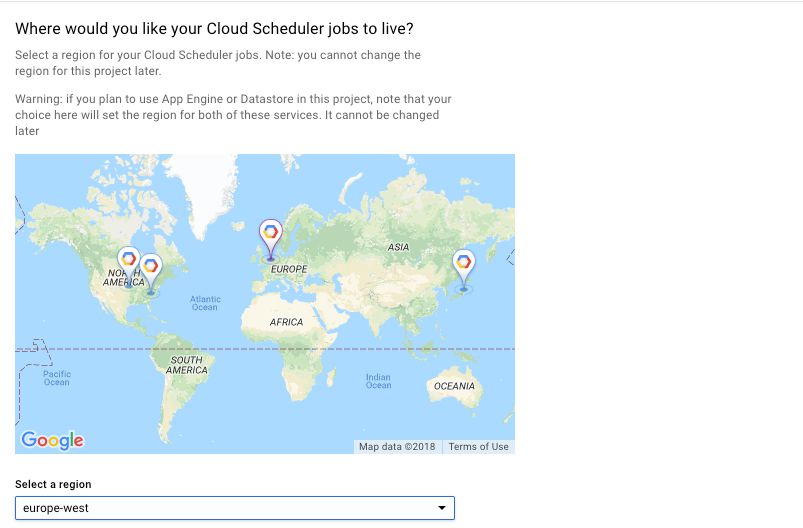Click the AFRICA label on the map

click(286, 322)
